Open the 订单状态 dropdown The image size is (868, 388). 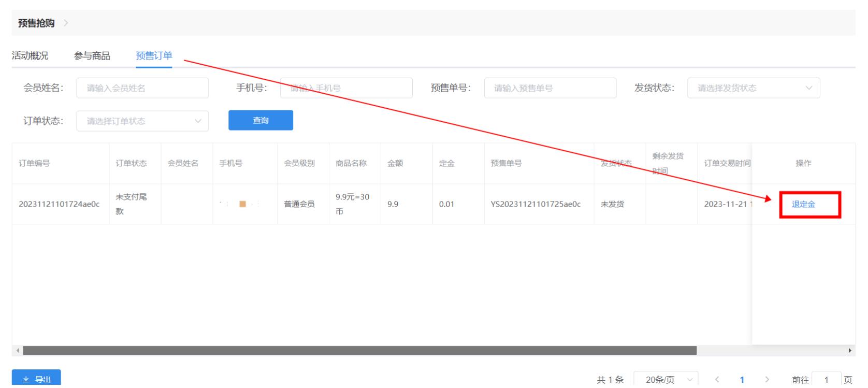point(142,121)
